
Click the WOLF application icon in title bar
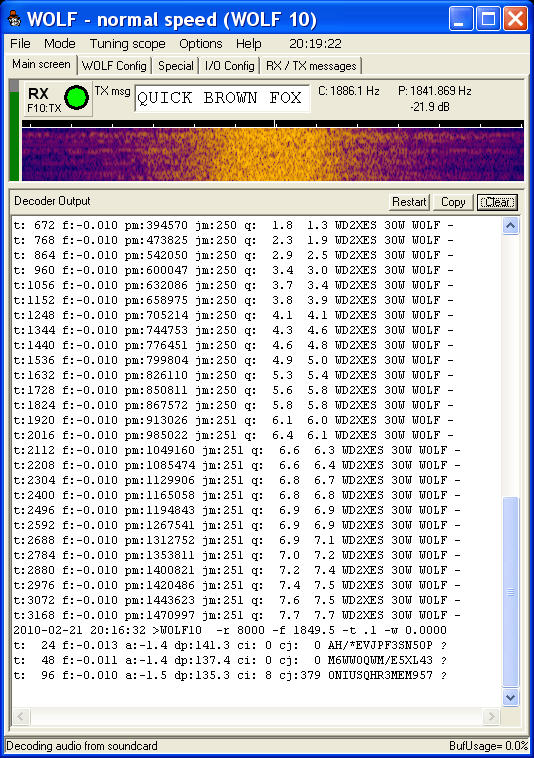point(14,19)
